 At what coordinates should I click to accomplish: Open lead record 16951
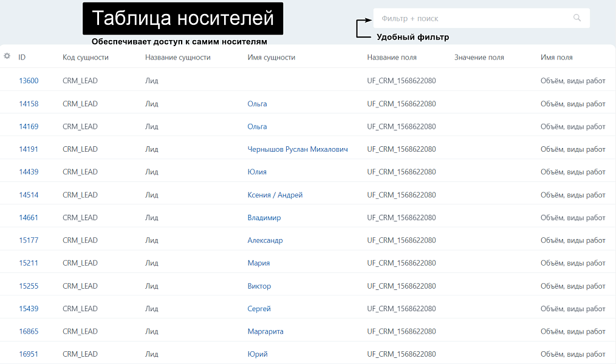click(26, 354)
